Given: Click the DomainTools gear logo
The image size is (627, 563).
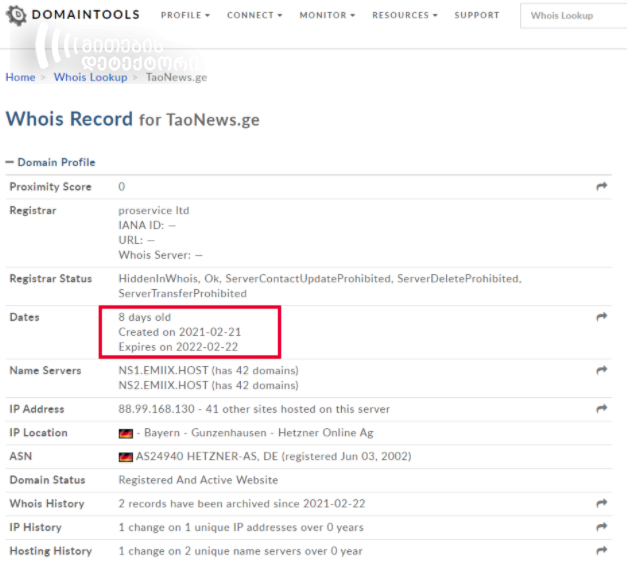Looking at the screenshot, I should (x=17, y=15).
